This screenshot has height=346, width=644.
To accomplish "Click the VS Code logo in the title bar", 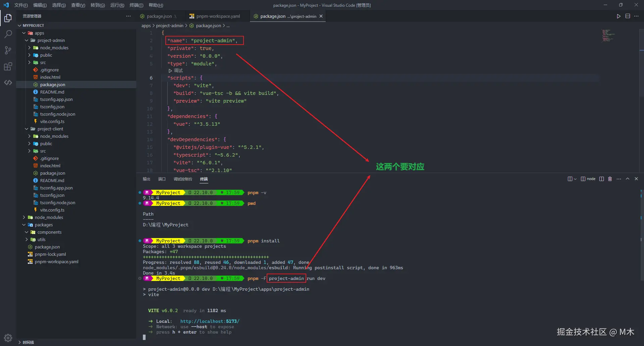I will [6, 5].
